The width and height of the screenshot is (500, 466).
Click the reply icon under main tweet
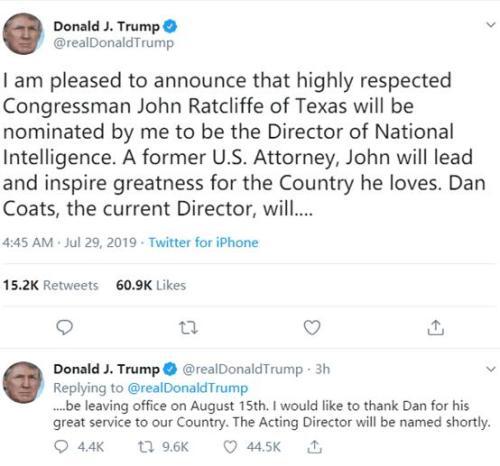tap(64, 328)
